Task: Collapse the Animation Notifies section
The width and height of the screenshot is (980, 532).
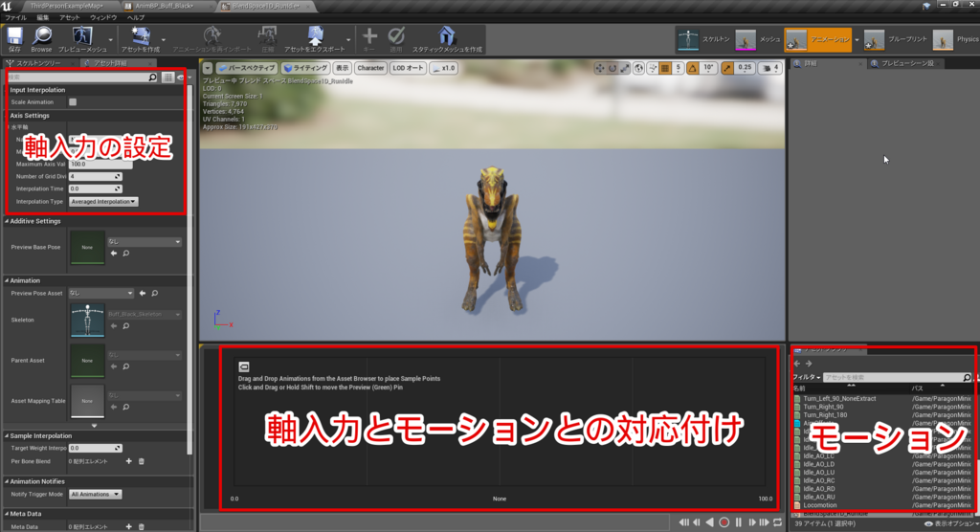Action: coord(7,481)
